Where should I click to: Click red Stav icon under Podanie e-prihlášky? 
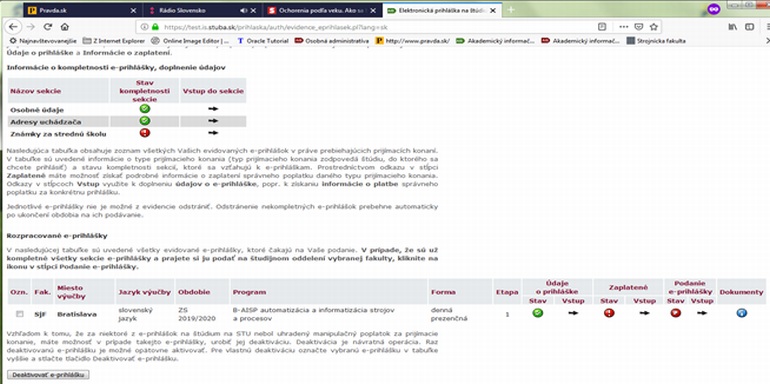coord(676,313)
